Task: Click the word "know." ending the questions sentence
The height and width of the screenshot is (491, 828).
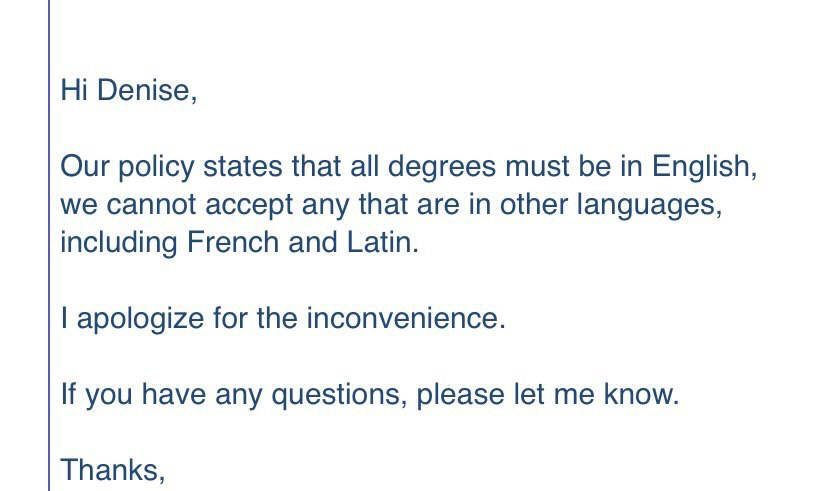Action: point(641,394)
